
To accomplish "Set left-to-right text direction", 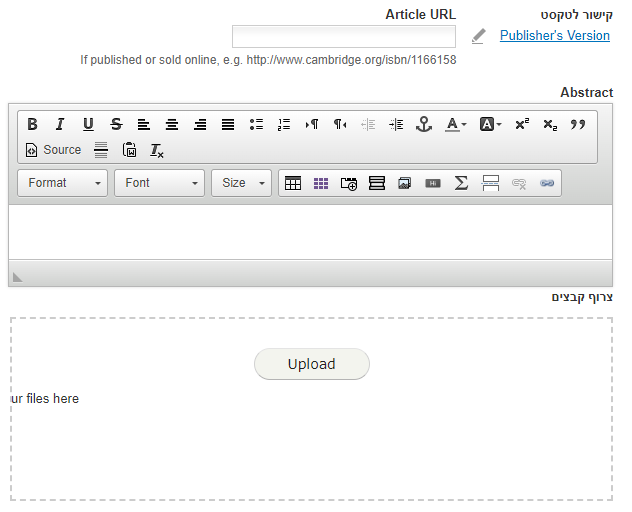I will click(x=312, y=124).
